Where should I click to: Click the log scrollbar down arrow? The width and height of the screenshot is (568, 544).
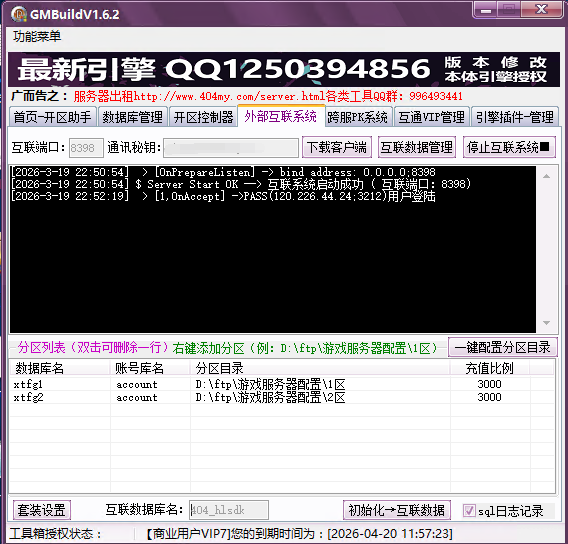click(547, 323)
